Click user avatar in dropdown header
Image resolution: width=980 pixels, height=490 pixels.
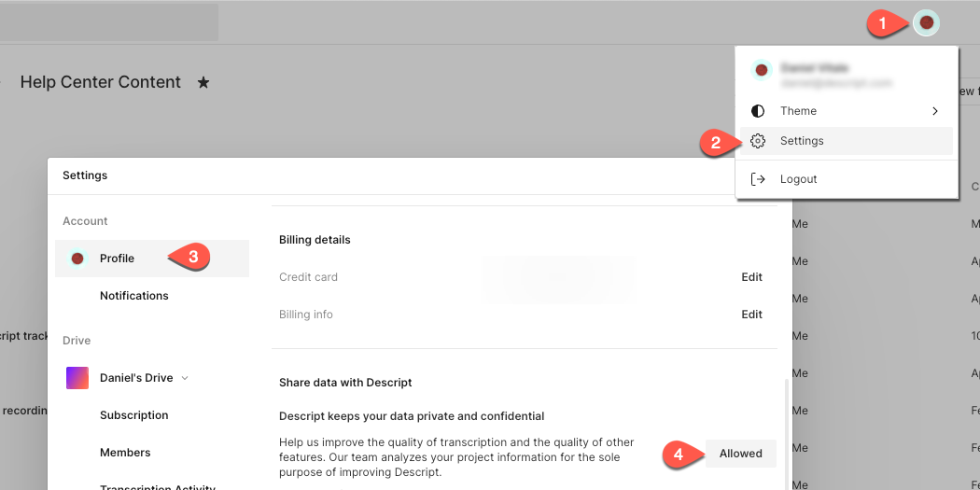(762, 70)
